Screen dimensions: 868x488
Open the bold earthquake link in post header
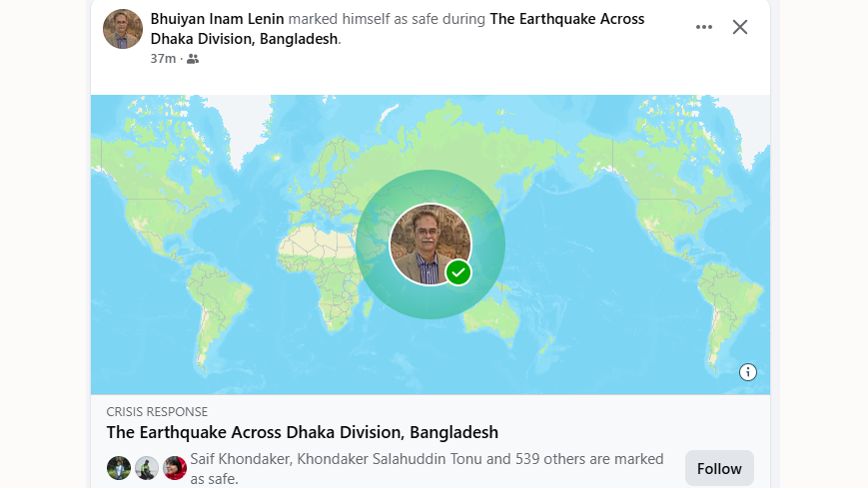pos(566,19)
